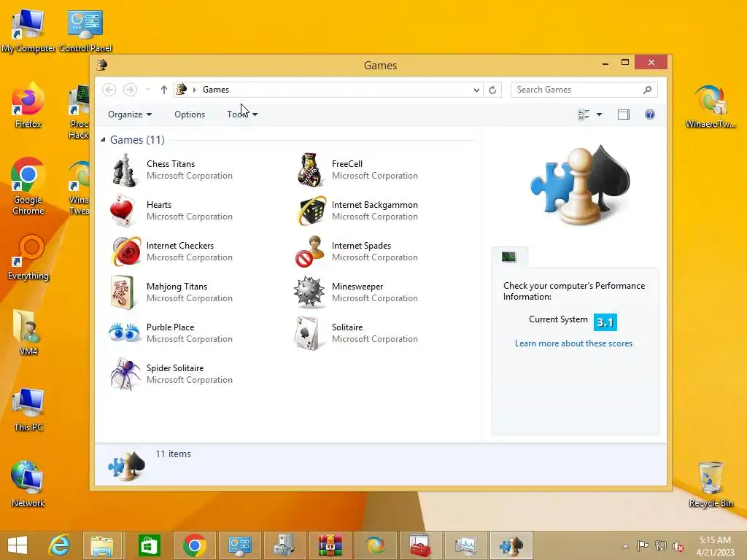Click the Games window title bar icon
This screenshot has width=747, height=560.
(102, 65)
